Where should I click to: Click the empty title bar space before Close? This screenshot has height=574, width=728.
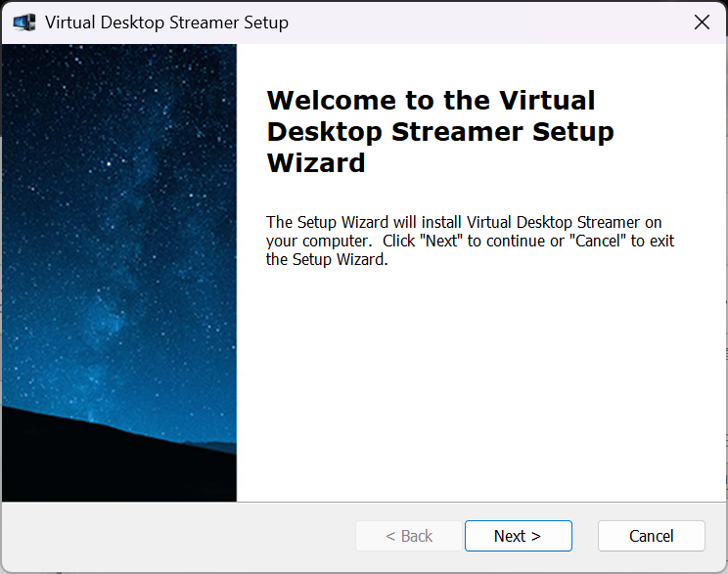coord(489,22)
